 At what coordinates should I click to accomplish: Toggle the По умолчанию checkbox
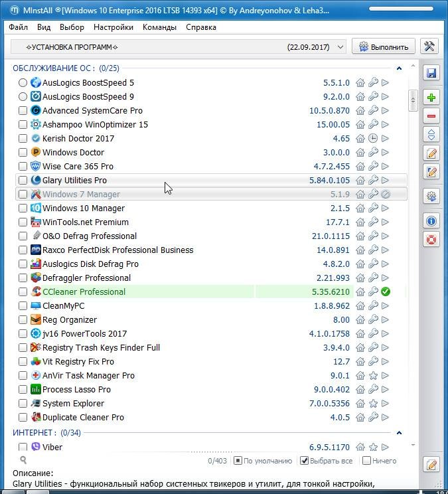point(238,461)
